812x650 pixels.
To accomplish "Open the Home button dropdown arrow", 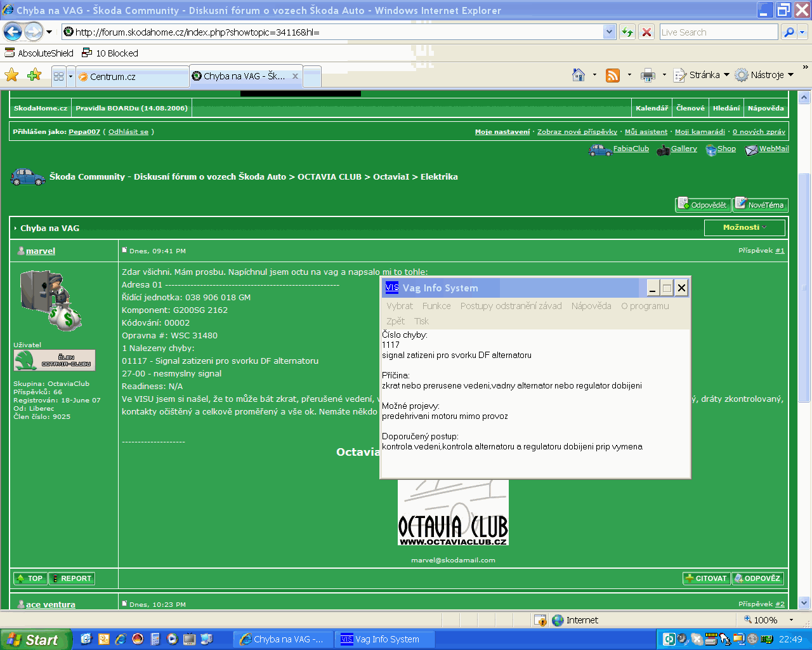I will pos(594,75).
